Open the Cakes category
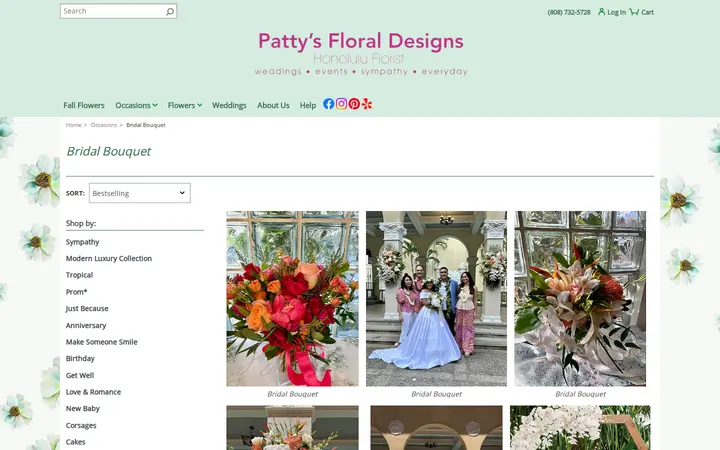This screenshot has width=720, height=450. [75, 442]
